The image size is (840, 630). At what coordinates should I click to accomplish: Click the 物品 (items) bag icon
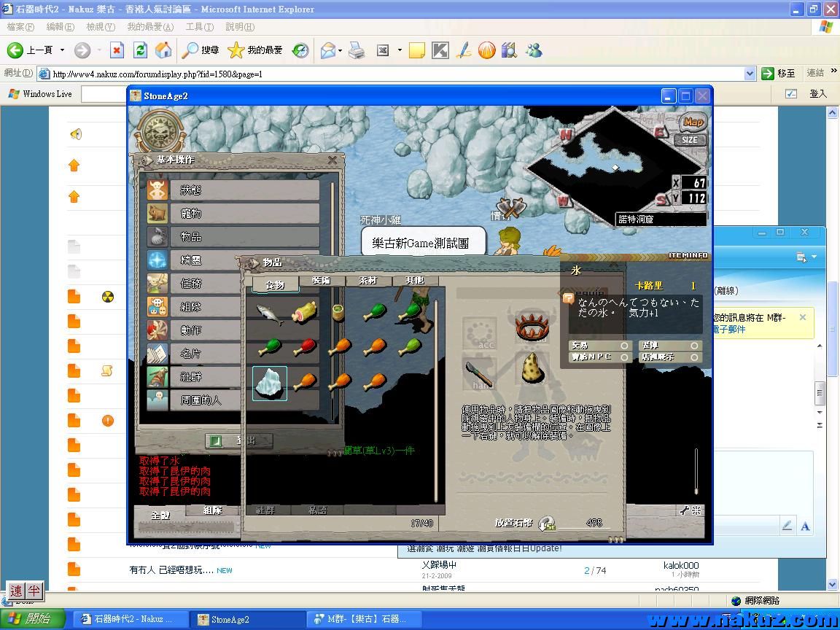click(157, 237)
